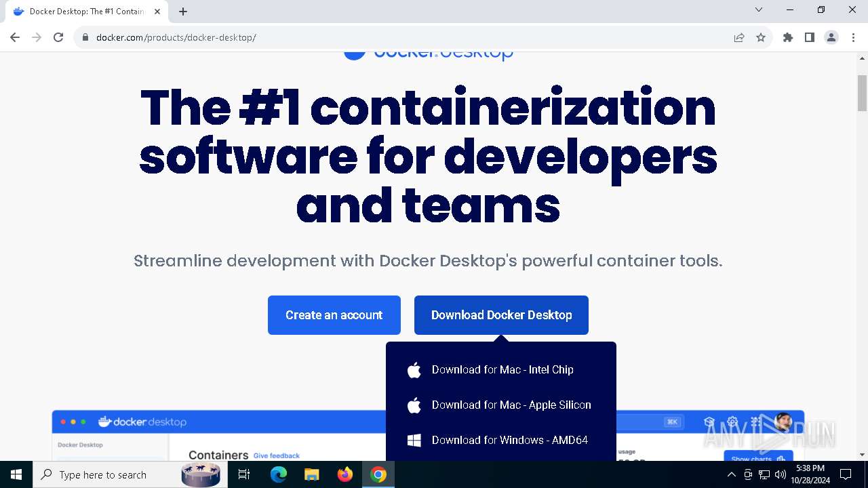Bookmark this page with the star icon
This screenshot has width=868, height=488.
761,37
